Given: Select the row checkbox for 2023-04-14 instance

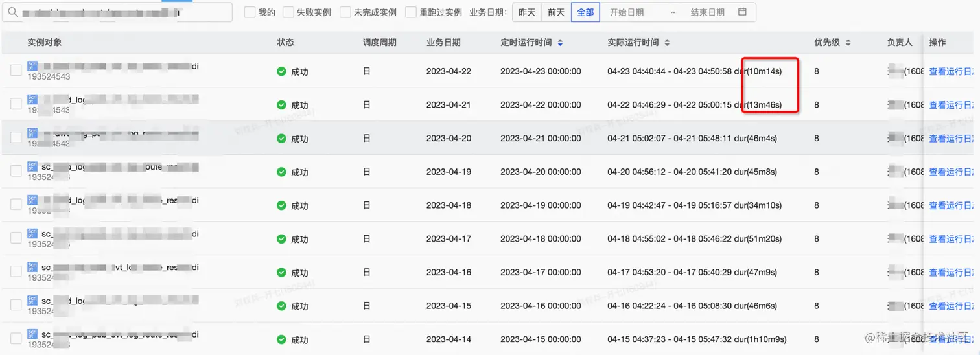Looking at the screenshot, I should pyautogui.click(x=16, y=339).
